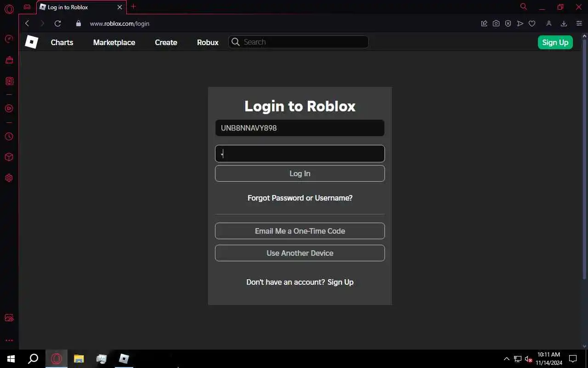Open File Explorer from the taskbar
The width and height of the screenshot is (588, 368).
[79, 359]
